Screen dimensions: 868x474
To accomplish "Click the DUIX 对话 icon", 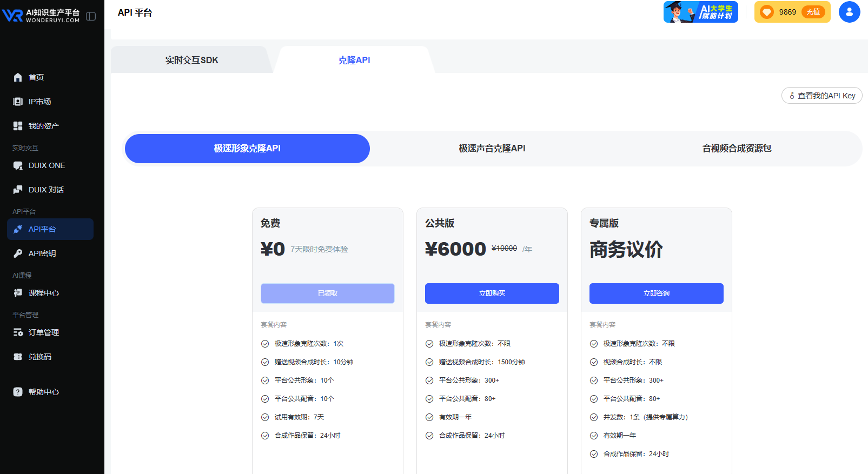I will 18,190.
